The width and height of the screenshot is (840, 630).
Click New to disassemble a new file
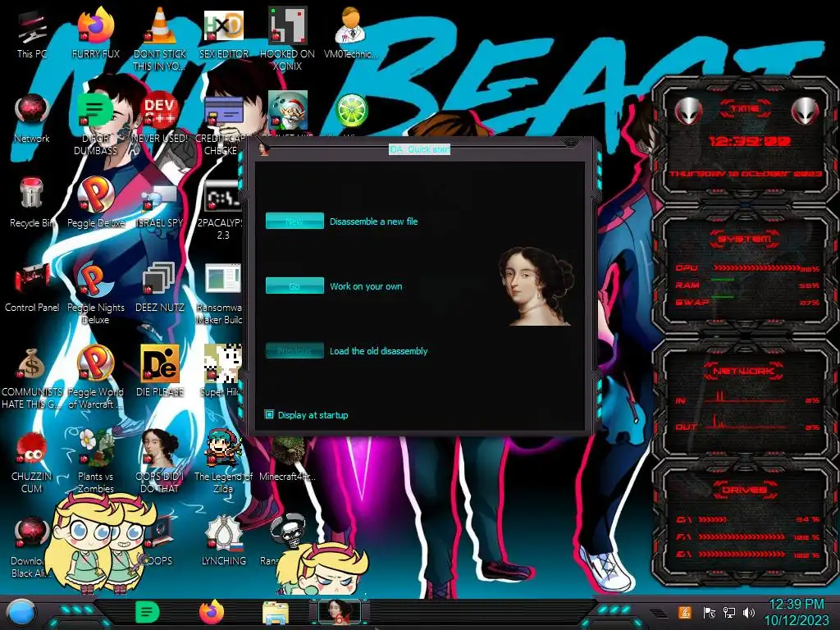click(294, 221)
